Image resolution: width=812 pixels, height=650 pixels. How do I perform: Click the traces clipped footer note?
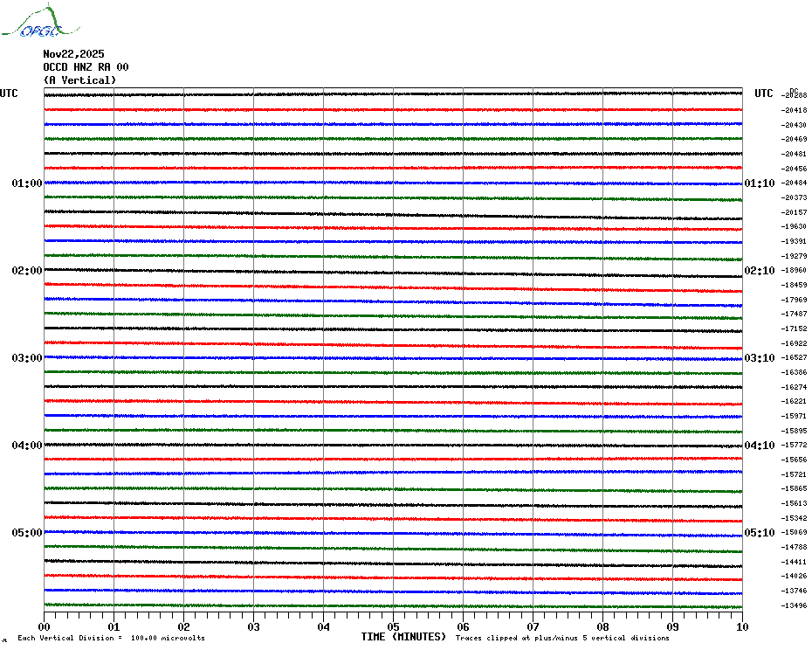[x=562, y=639]
